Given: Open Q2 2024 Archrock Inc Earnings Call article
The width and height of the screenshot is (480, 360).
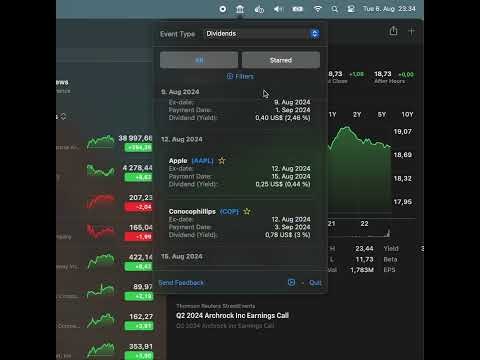Looking at the screenshot, I should tap(232, 315).
